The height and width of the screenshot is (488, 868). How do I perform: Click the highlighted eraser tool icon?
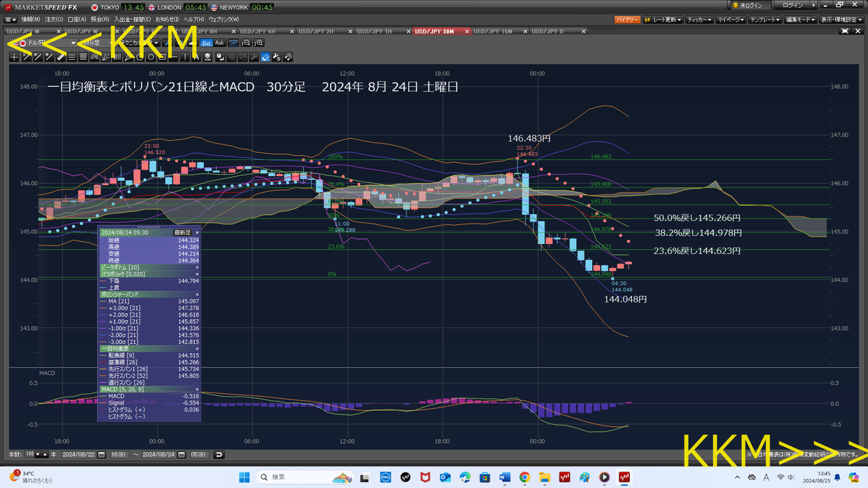pyautogui.click(x=265, y=57)
